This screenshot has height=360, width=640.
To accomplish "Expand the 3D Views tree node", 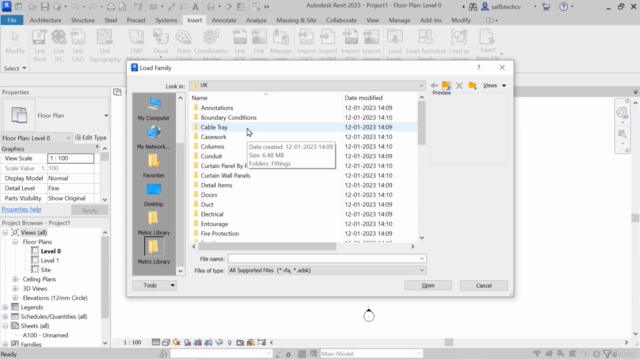I will click(15, 289).
